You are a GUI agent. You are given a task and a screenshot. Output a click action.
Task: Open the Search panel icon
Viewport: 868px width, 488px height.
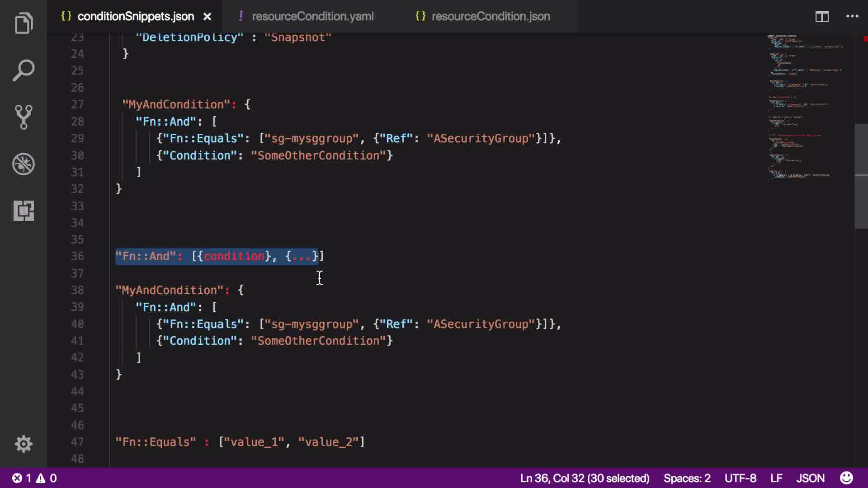[24, 70]
